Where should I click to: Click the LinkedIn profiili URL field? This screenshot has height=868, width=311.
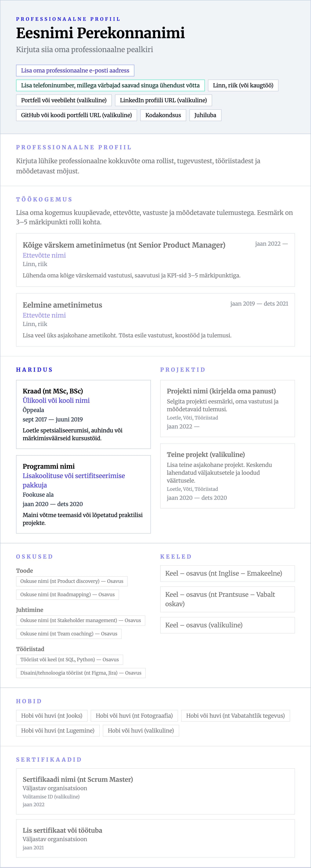[x=163, y=100]
